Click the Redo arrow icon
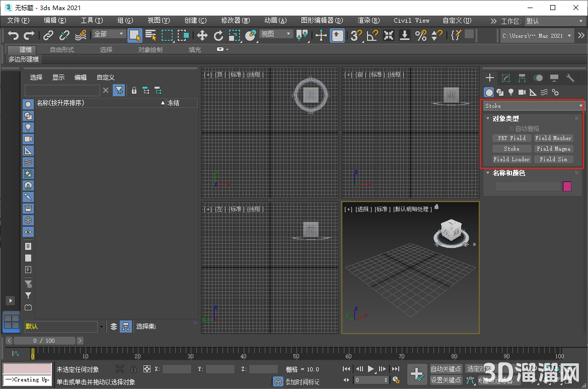 (29, 36)
